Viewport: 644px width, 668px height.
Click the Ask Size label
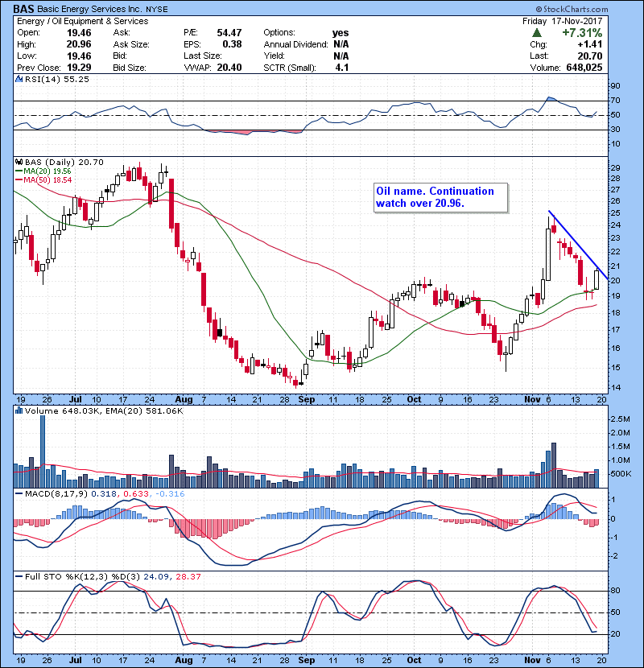(131, 44)
